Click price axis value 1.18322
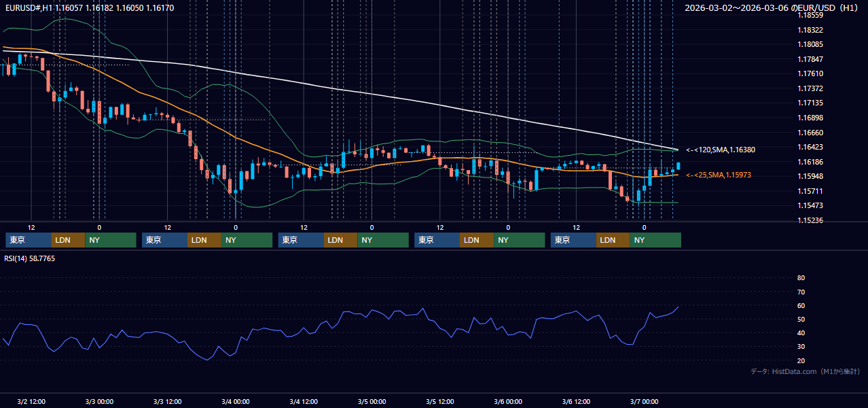This screenshot has height=408, width=868. point(810,30)
